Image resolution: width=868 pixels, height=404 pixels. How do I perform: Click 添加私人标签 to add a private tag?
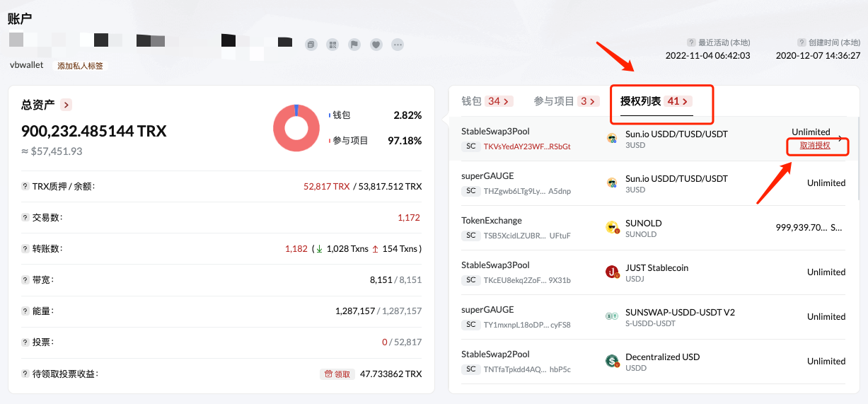80,66
